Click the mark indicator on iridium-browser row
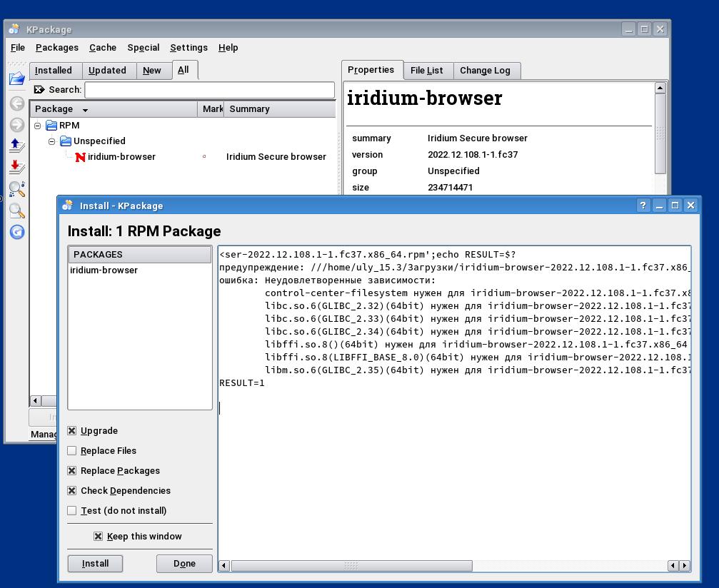Viewport: 719px width, 588px height. (204, 157)
